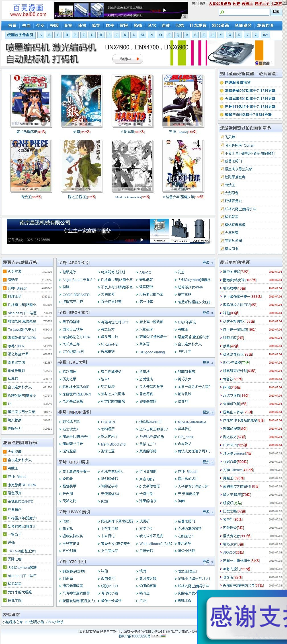
Task: Click the 小偷程序之家 friend link
Action: point(13,622)
